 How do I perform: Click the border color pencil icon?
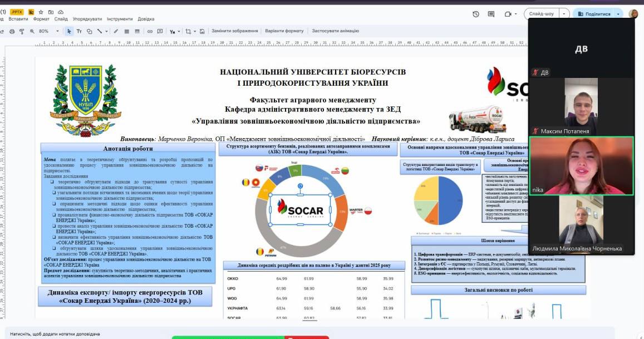pos(116,31)
